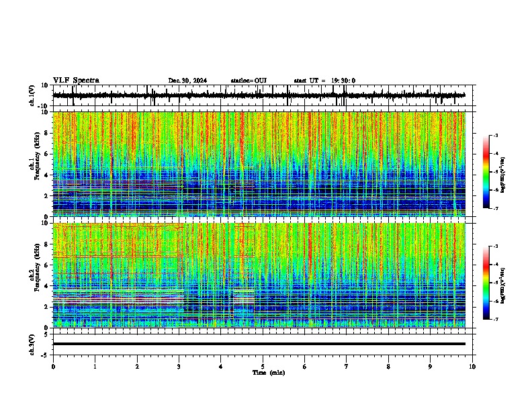Click the 4 kHz tick on ch.1 frequency axis
532x411 pixels.
[48, 175]
